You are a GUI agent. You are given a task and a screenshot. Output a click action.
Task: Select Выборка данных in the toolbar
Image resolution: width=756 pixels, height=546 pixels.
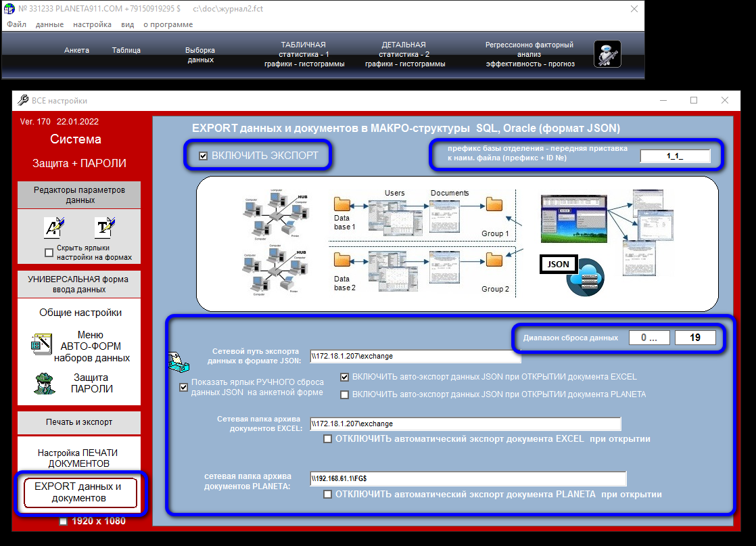200,55
